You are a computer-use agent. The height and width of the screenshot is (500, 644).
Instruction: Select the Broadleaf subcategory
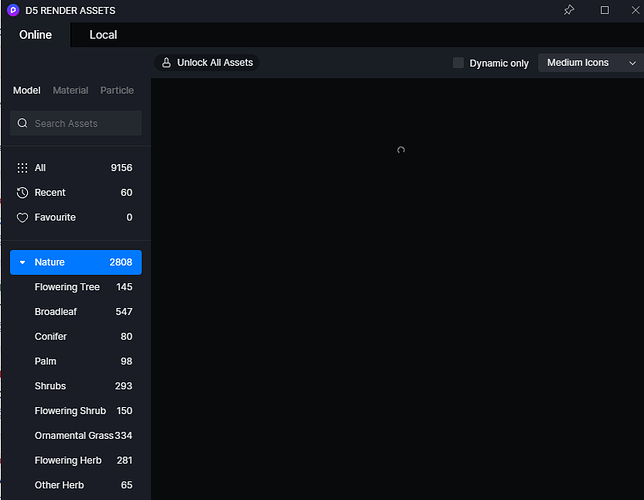[76, 312]
